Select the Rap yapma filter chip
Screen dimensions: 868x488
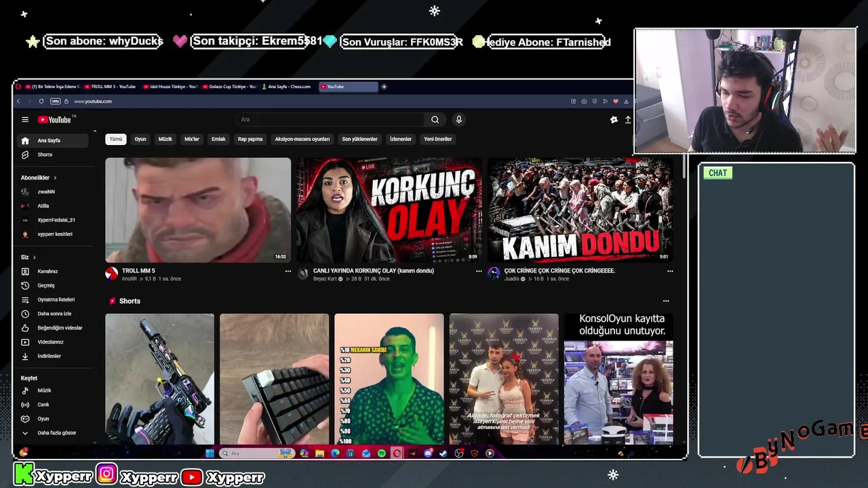[250, 139]
